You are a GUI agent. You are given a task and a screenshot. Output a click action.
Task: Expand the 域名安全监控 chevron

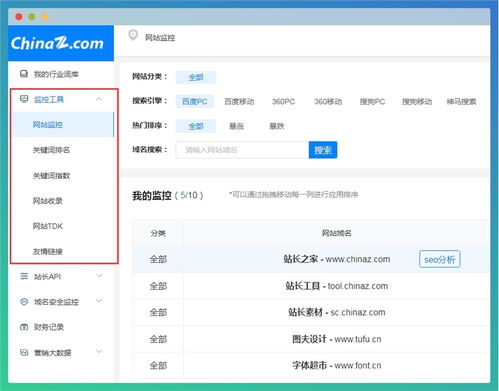pyautogui.click(x=99, y=301)
